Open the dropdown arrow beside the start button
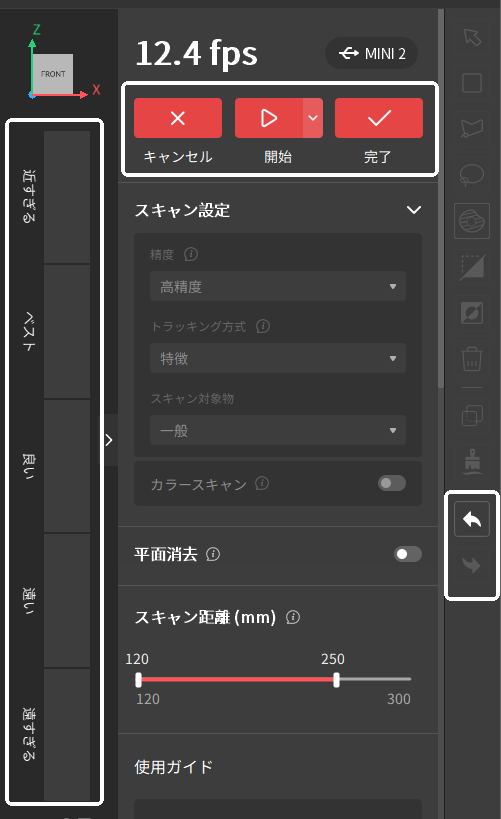 click(x=313, y=118)
